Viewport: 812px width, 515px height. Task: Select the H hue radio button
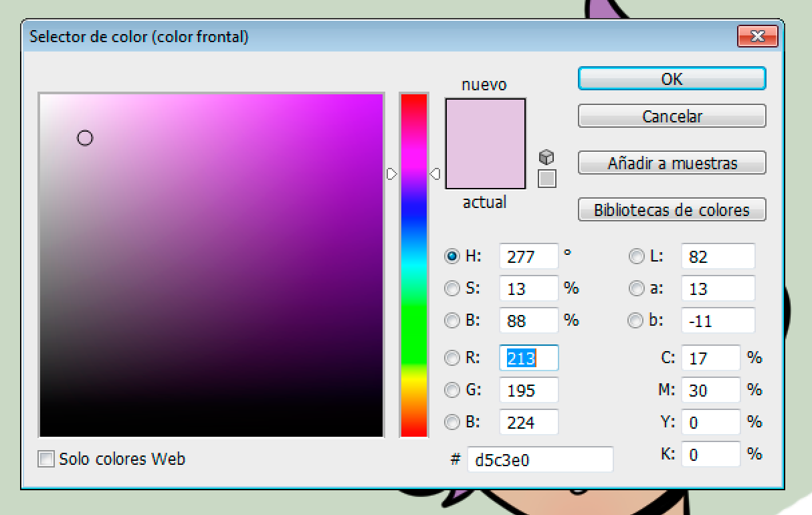[x=453, y=256]
